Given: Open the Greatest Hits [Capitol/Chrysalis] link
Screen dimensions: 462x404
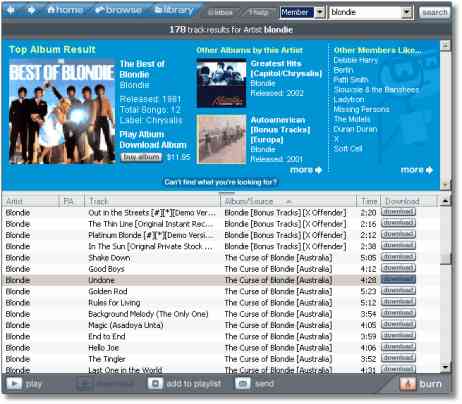Looking at the screenshot, I should (286, 68).
